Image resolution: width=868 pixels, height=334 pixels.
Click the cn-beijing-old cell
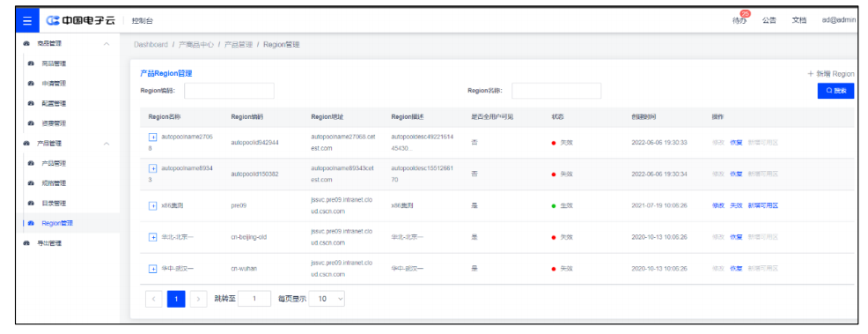tap(248, 237)
